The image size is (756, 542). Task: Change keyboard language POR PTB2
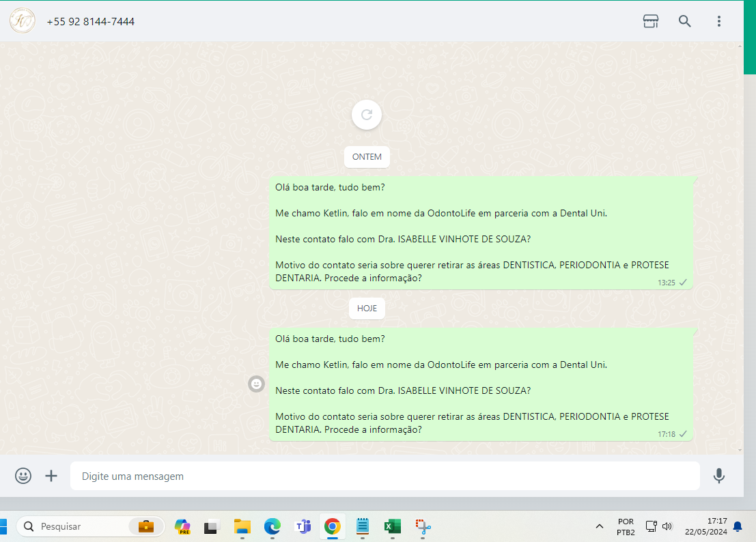pos(626,527)
